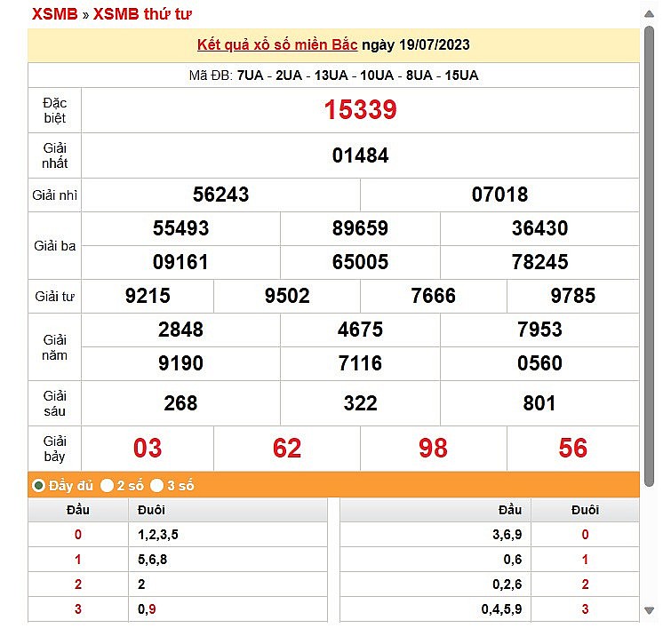This screenshot has width=671, height=644.
Task: Click Giải sáu number 801
Action: click(539, 403)
